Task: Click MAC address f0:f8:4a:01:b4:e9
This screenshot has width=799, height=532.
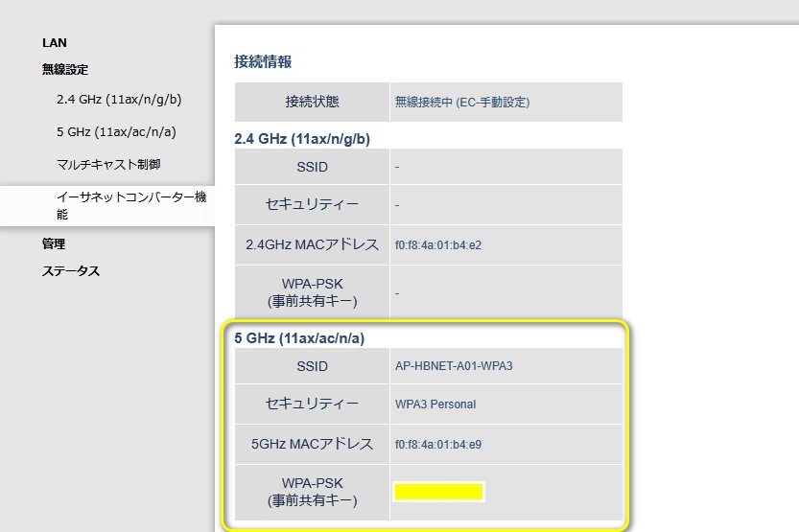Action: tap(438, 445)
